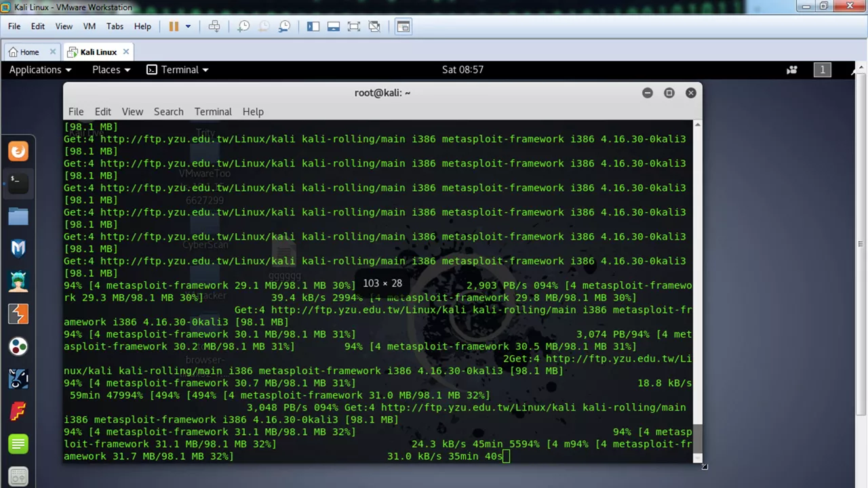Open the VMware Tabs menu

[x=115, y=26]
